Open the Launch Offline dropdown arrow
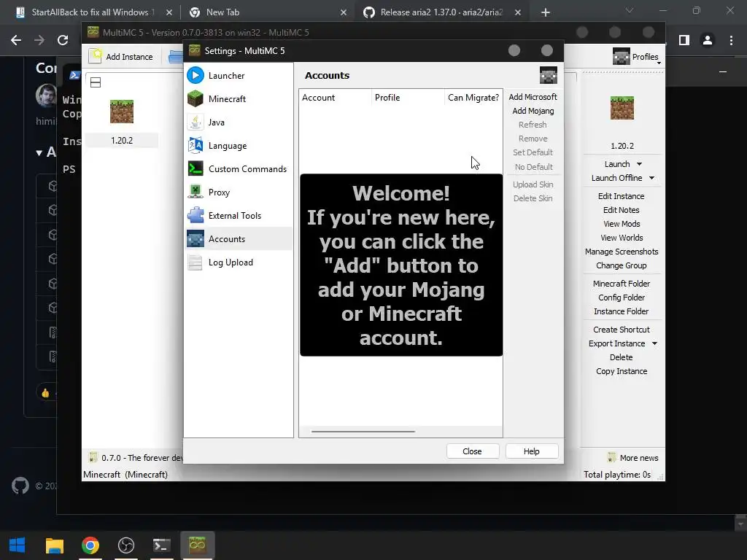747x560 pixels. (x=651, y=178)
